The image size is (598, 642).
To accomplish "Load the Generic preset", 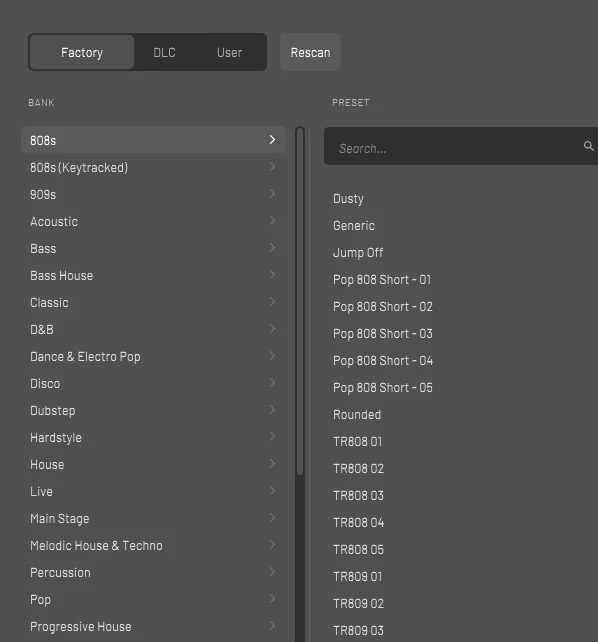I will pos(354,226).
